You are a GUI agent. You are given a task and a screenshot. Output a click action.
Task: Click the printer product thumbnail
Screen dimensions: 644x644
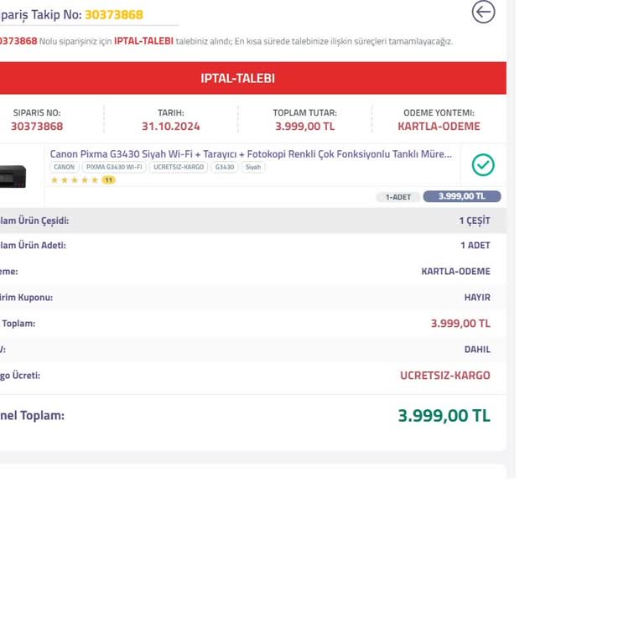coord(13,176)
